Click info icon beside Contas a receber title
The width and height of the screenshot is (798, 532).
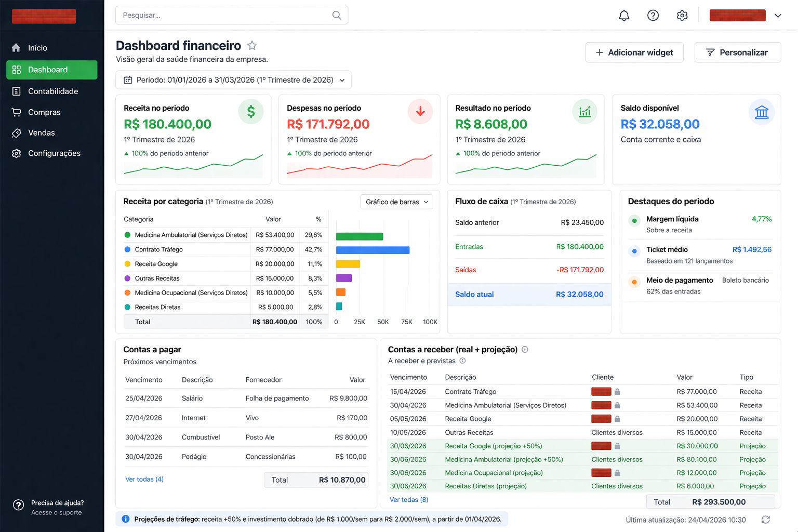(525, 350)
